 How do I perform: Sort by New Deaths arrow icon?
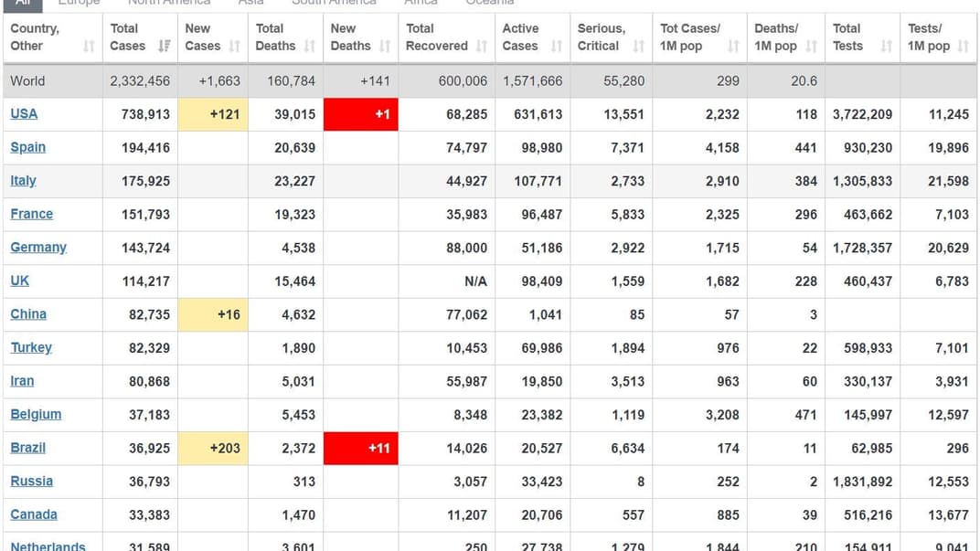click(x=385, y=47)
